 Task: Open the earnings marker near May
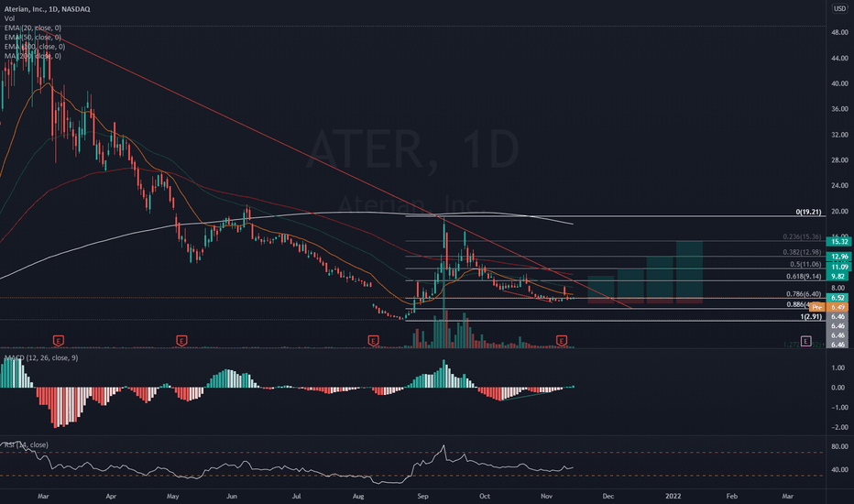click(181, 341)
